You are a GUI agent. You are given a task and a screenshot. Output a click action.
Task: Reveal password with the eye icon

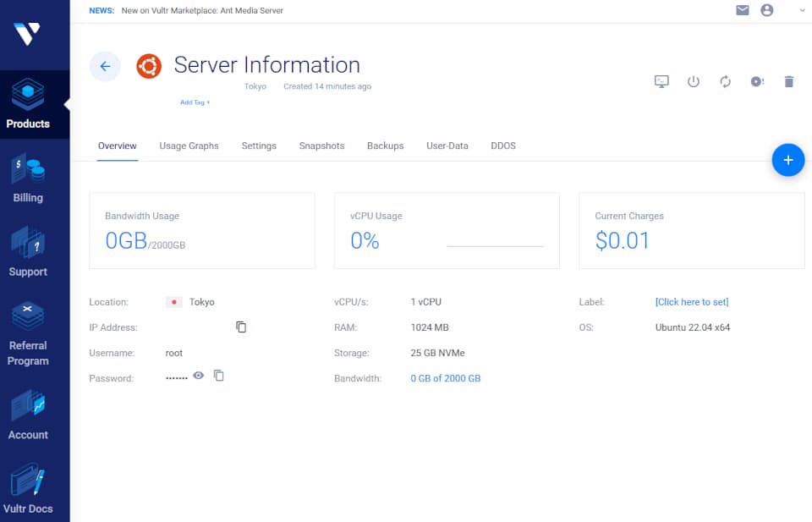click(x=198, y=376)
